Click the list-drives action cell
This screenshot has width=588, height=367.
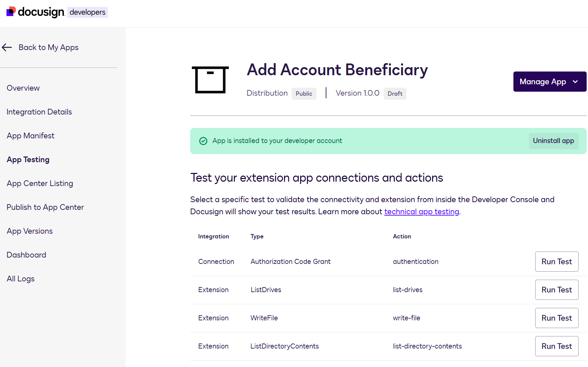coord(408,290)
